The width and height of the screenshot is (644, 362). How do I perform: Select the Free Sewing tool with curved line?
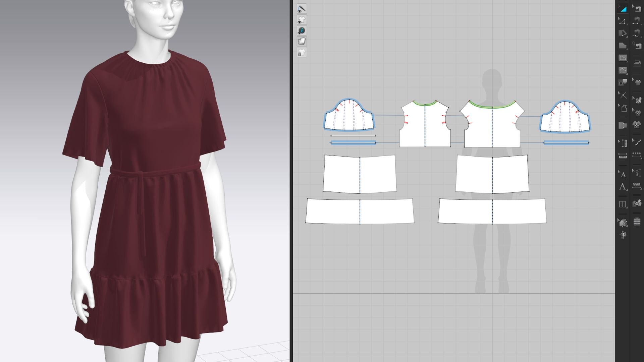[x=637, y=34]
